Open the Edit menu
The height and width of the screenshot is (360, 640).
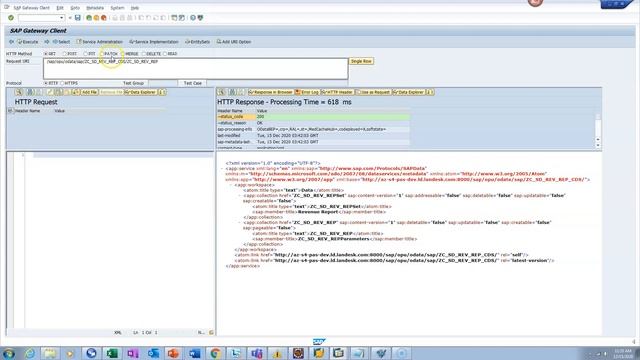point(60,8)
